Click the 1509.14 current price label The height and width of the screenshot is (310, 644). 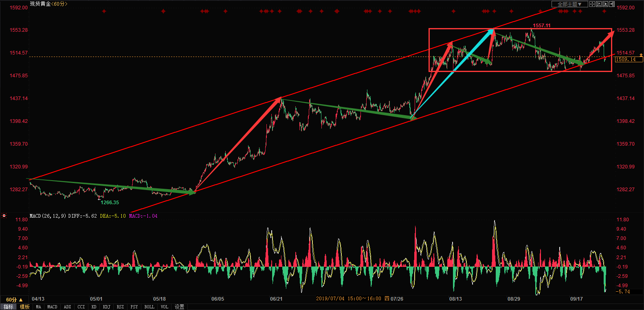pos(629,59)
